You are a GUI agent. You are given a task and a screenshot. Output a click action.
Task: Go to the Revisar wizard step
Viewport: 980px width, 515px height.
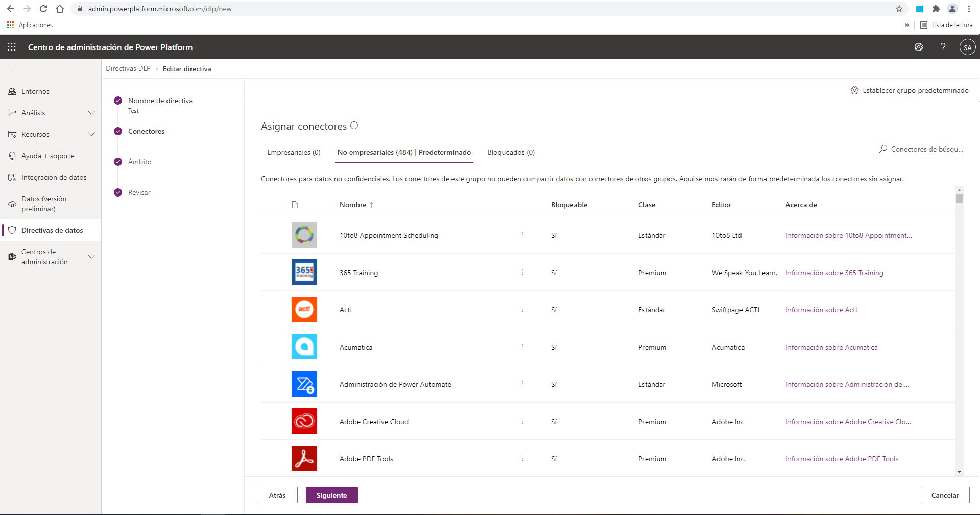point(139,192)
